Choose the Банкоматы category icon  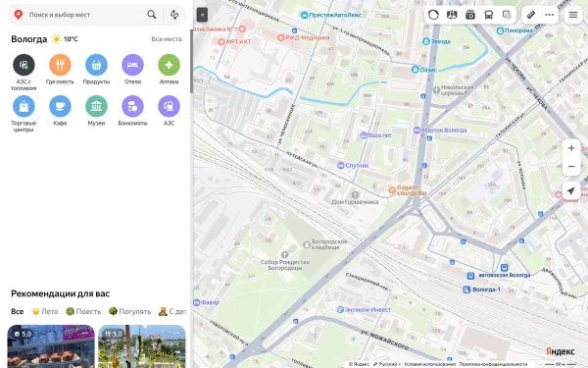click(132, 106)
